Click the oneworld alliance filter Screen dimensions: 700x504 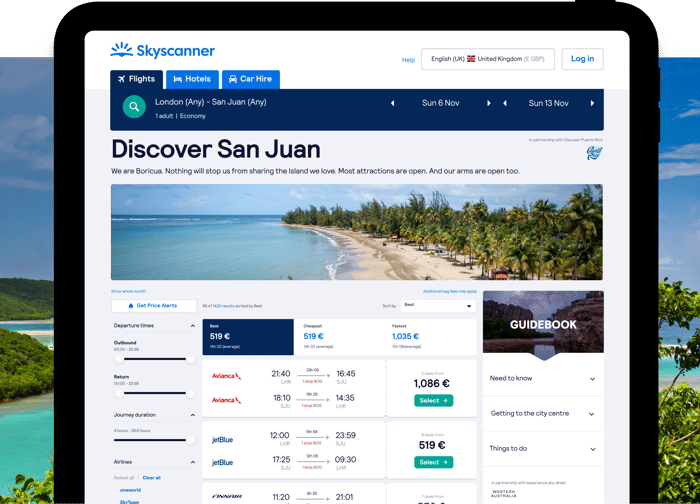(130, 490)
